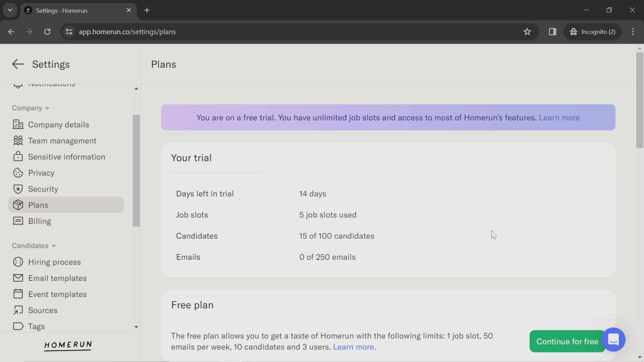Viewport: 644px width, 362px height.
Task: Click the back arrow in Settings
Action: coord(18,64)
